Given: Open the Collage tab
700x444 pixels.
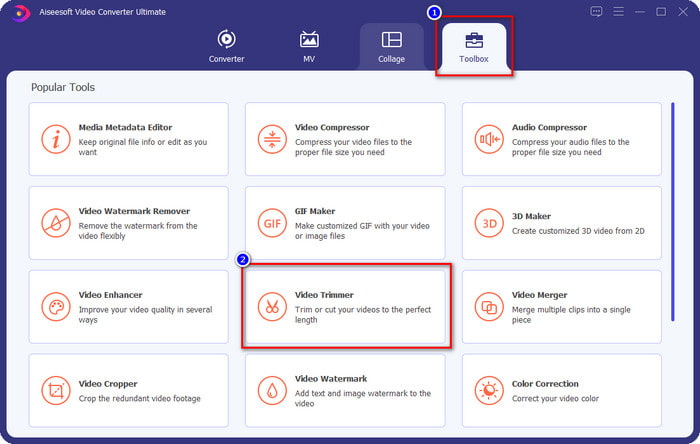Looking at the screenshot, I should tap(391, 47).
